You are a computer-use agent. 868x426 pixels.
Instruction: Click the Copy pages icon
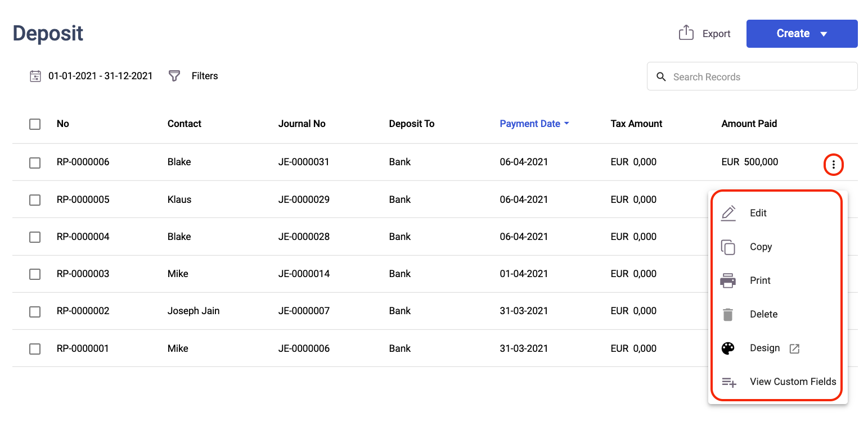tap(728, 247)
